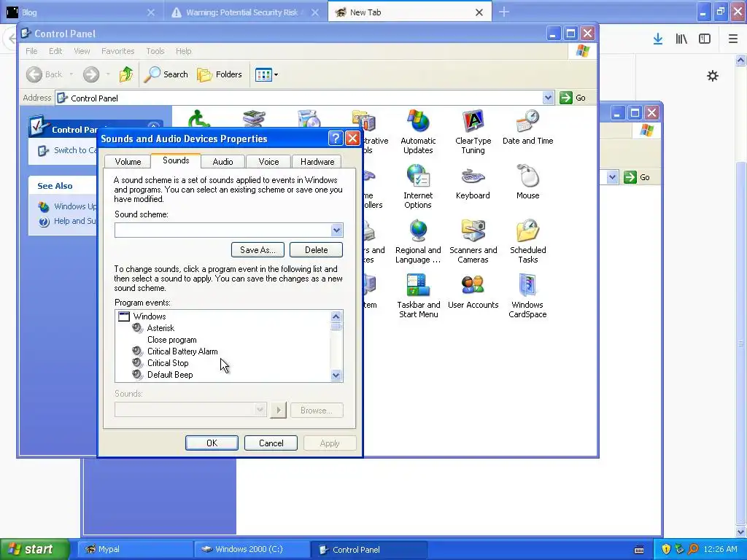Click Save As button
Viewport: 747px width, 560px height.
(x=258, y=249)
